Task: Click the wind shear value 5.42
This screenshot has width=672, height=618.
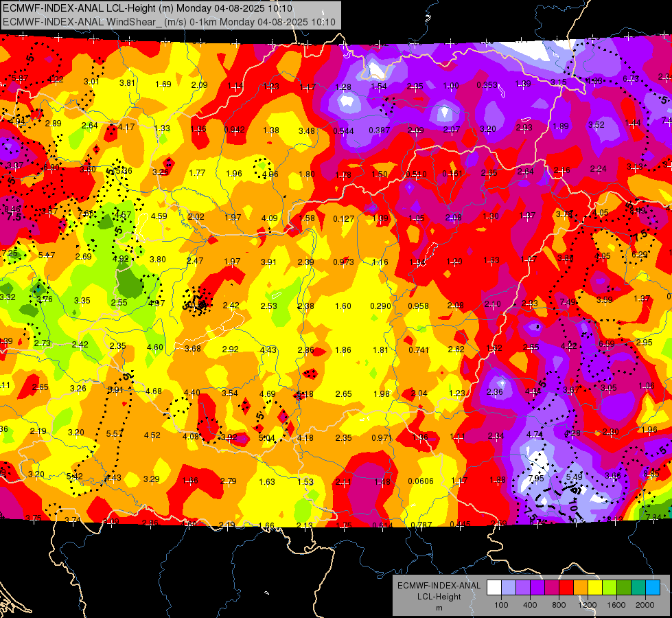Action: point(75,476)
